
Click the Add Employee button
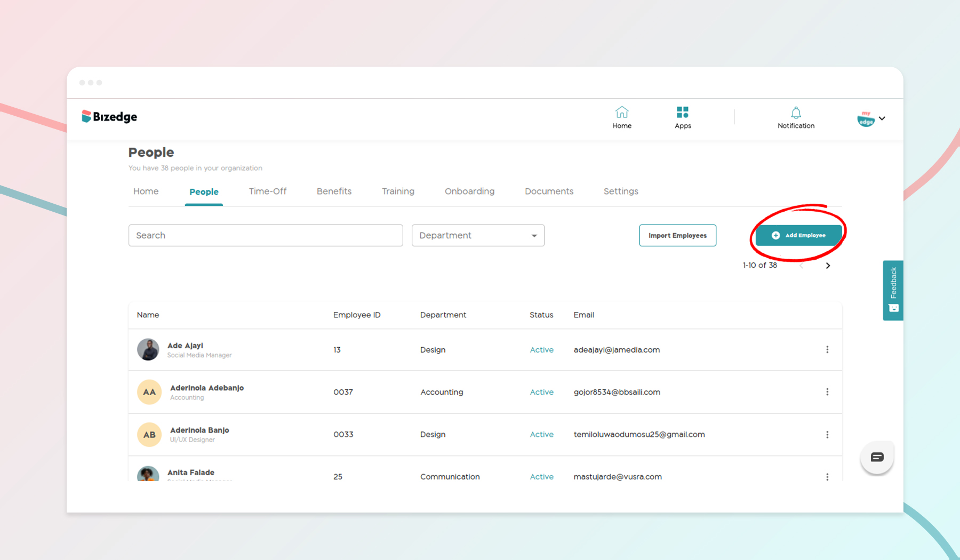tap(798, 236)
